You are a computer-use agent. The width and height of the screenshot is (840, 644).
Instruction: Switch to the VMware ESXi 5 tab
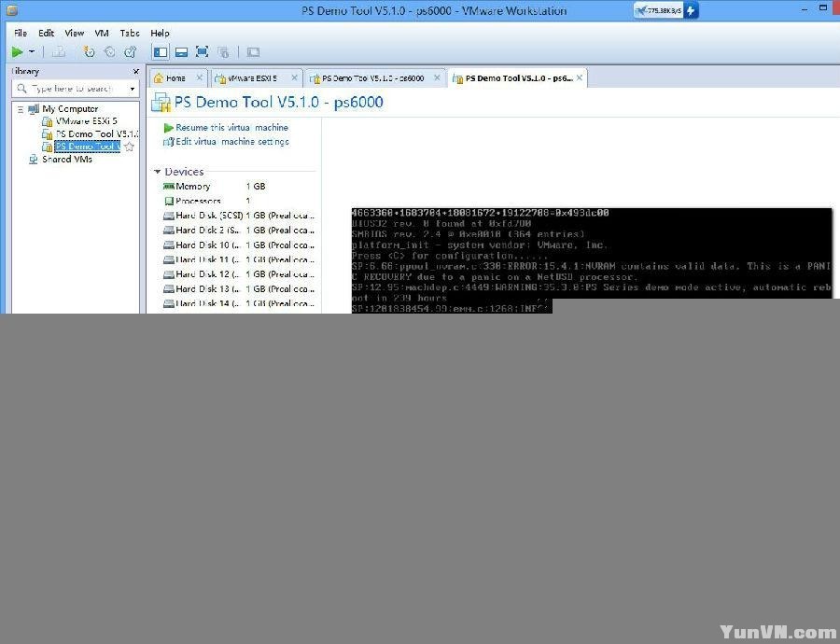252,78
